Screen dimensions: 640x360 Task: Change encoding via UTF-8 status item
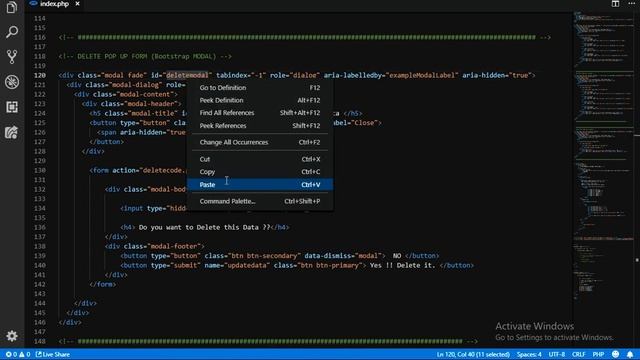coord(557,354)
